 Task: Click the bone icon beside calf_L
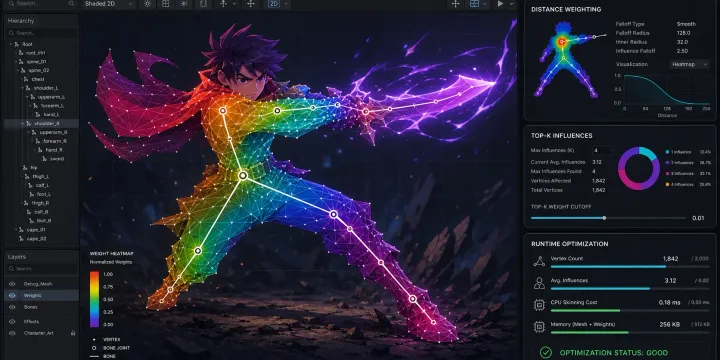point(31,186)
